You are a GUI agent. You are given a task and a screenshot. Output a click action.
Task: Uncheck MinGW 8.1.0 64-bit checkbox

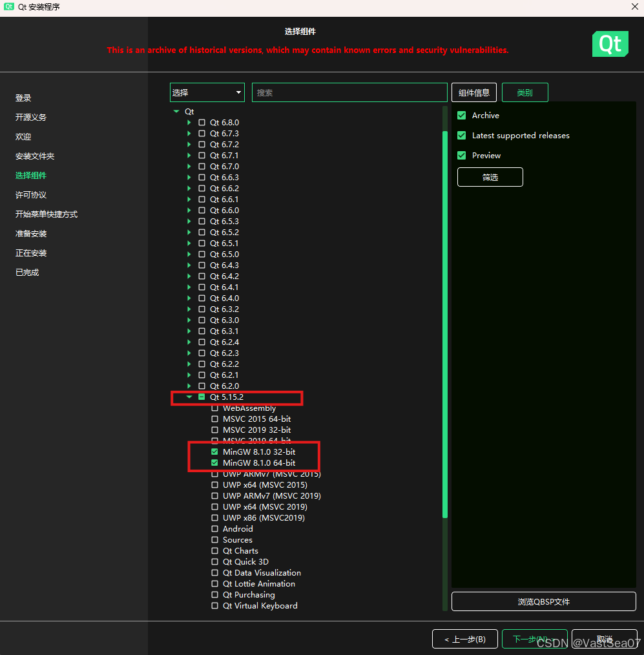click(x=214, y=463)
